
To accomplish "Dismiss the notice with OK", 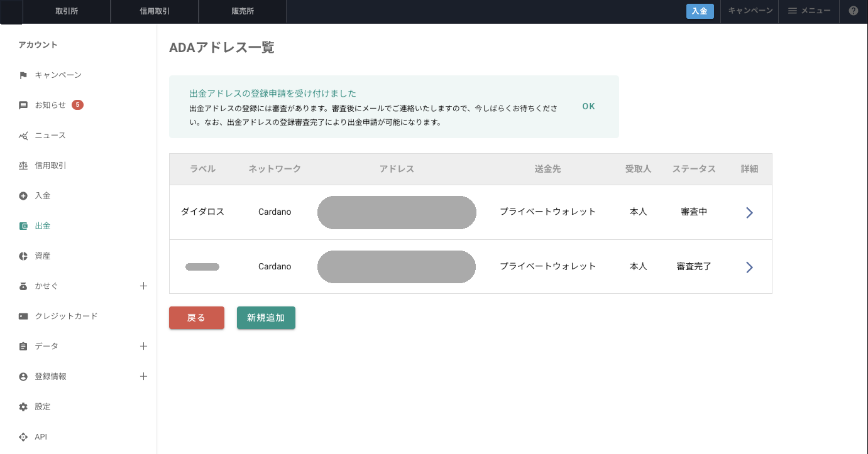I will [589, 106].
